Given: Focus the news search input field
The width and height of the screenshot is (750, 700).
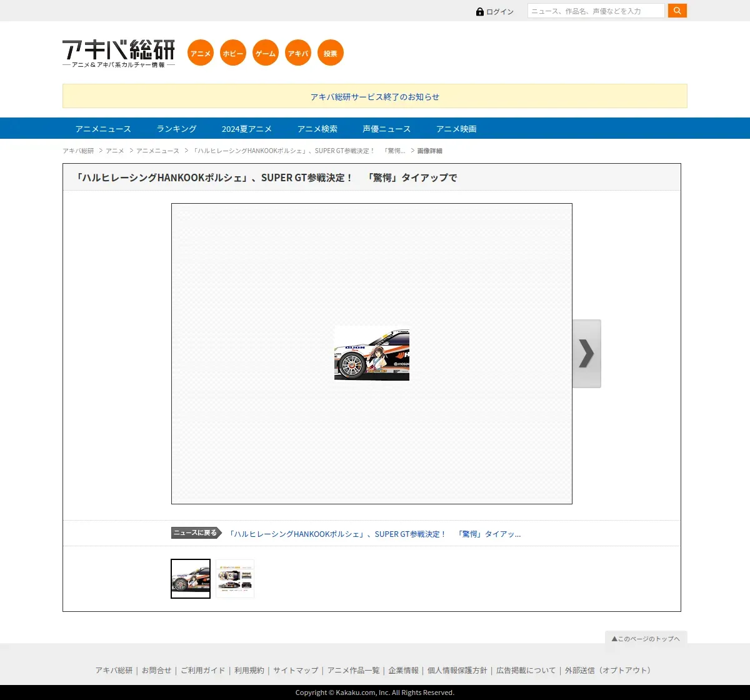Looking at the screenshot, I should [x=596, y=11].
